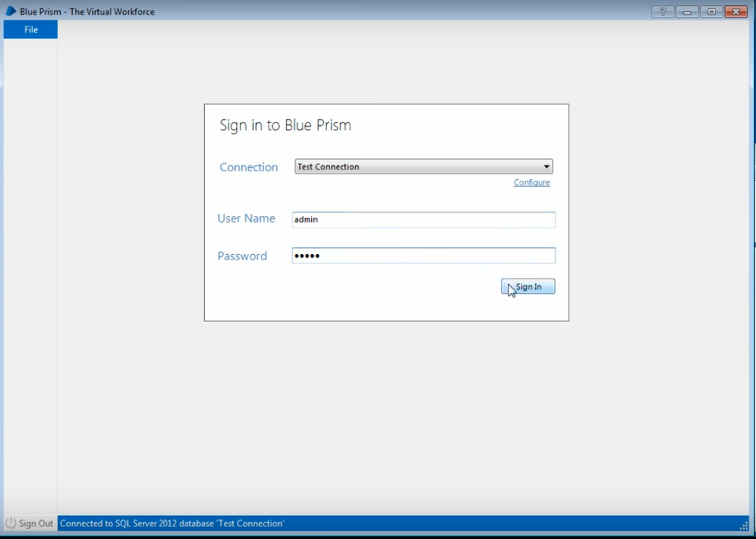Click the window title text 'Blue Prism - The Virtual Workforce'
The image size is (756, 539).
(87, 12)
